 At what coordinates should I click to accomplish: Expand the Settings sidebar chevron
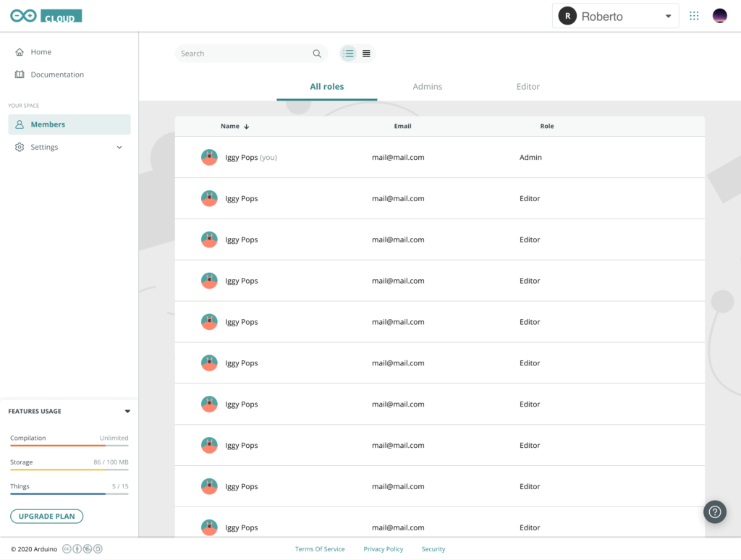click(119, 147)
